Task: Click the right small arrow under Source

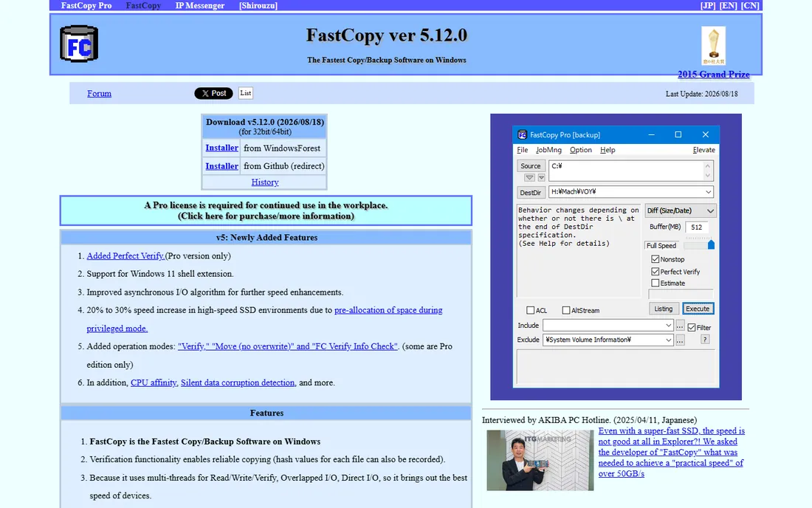Action: pyautogui.click(x=541, y=178)
